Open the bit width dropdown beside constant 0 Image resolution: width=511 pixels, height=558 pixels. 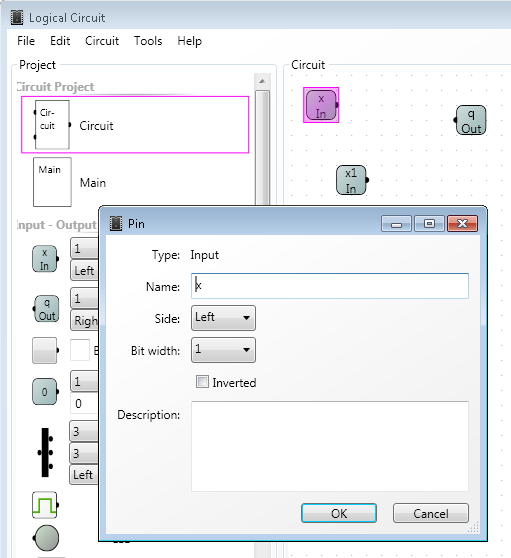tap(84, 381)
